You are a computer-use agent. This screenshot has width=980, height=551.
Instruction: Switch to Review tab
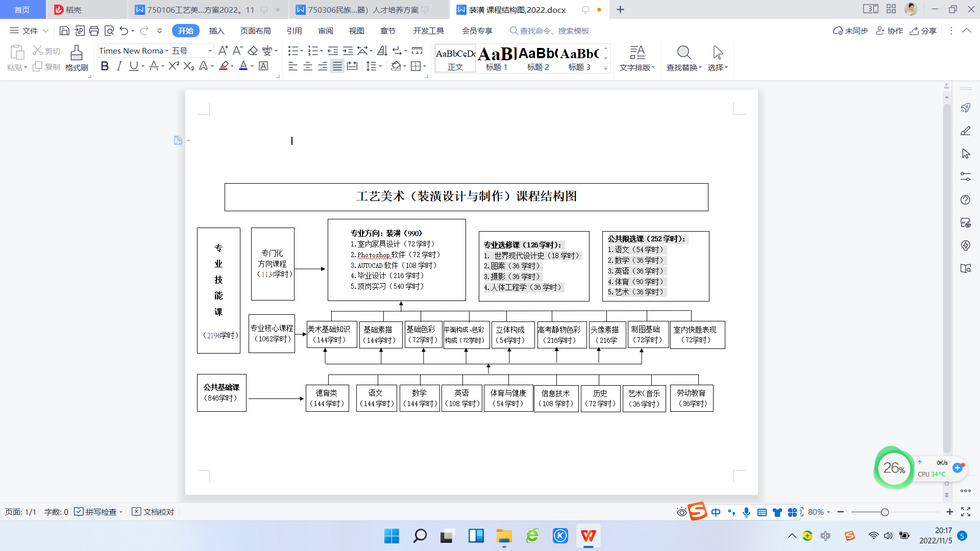(x=326, y=31)
